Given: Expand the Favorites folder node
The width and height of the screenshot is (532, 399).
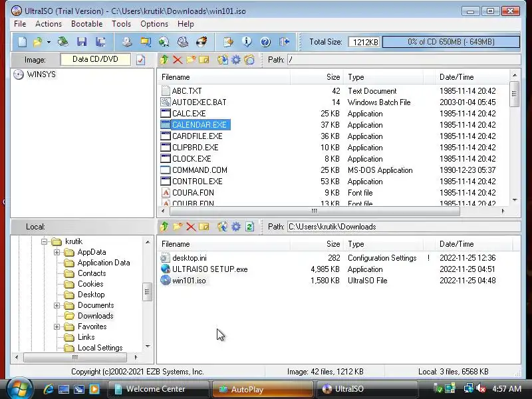Looking at the screenshot, I should point(57,327).
